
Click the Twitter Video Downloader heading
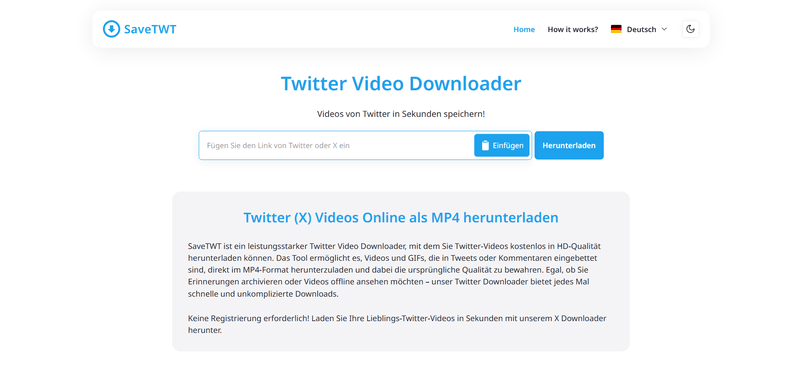pyautogui.click(x=401, y=83)
